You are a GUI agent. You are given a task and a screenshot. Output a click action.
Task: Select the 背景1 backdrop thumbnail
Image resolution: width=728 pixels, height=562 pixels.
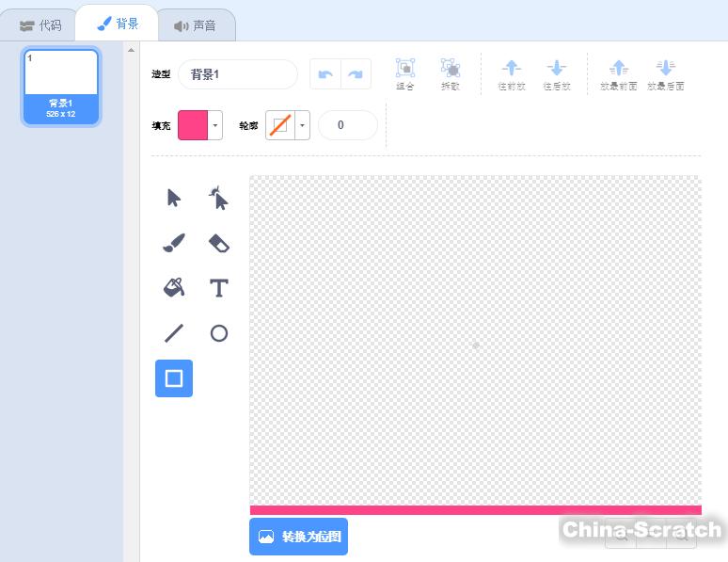(x=61, y=87)
